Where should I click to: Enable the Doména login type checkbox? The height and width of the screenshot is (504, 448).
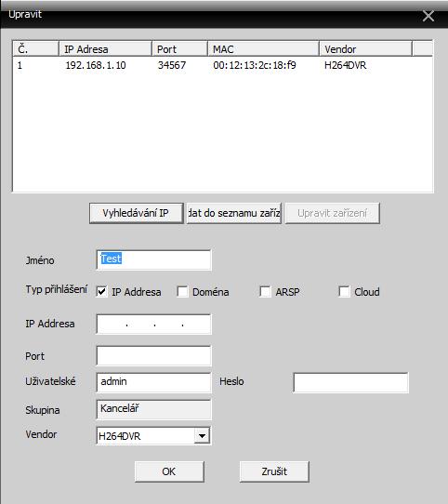point(182,292)
